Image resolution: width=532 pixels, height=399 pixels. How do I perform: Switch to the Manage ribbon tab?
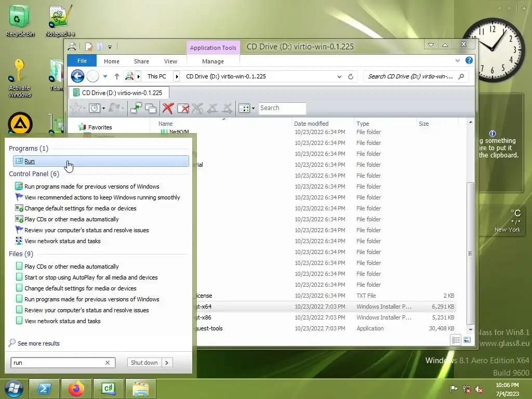click(213, 61)
